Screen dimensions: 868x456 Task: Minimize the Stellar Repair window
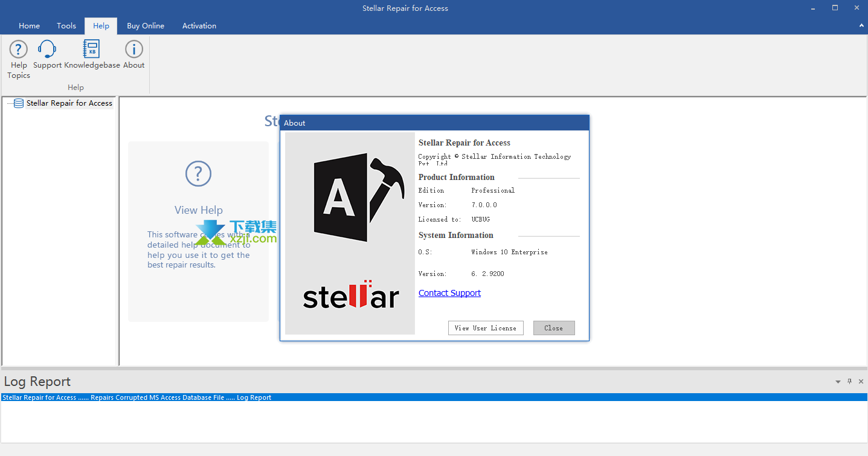pyautogui.click(x=812, y=8)
